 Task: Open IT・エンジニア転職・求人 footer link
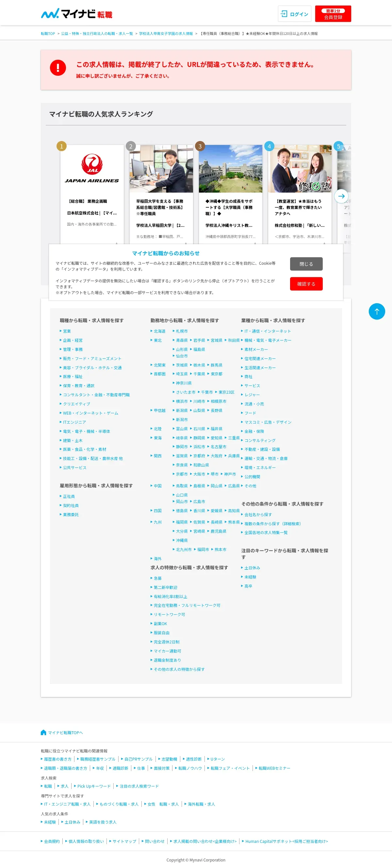point(67,804)
